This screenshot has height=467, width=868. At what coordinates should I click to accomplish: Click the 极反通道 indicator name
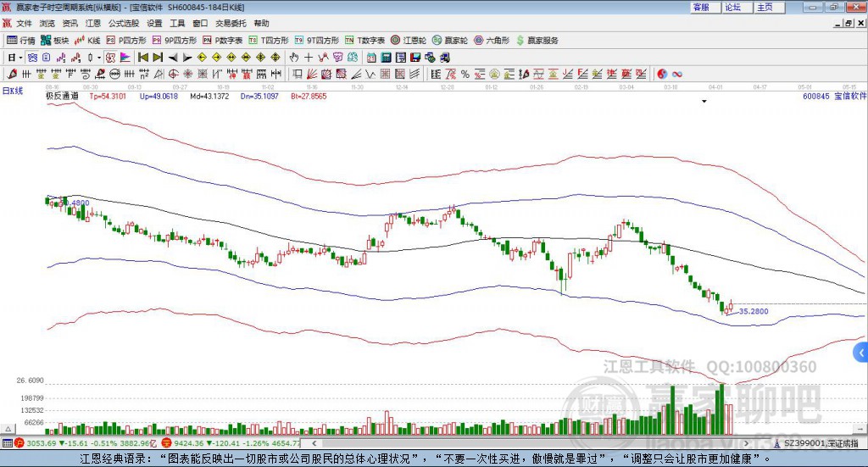(61, 96)
